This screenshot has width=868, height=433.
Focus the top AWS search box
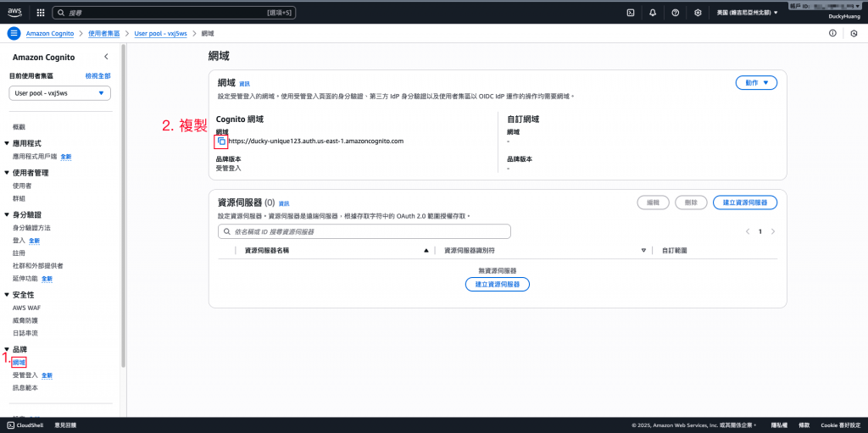point(175,12)
